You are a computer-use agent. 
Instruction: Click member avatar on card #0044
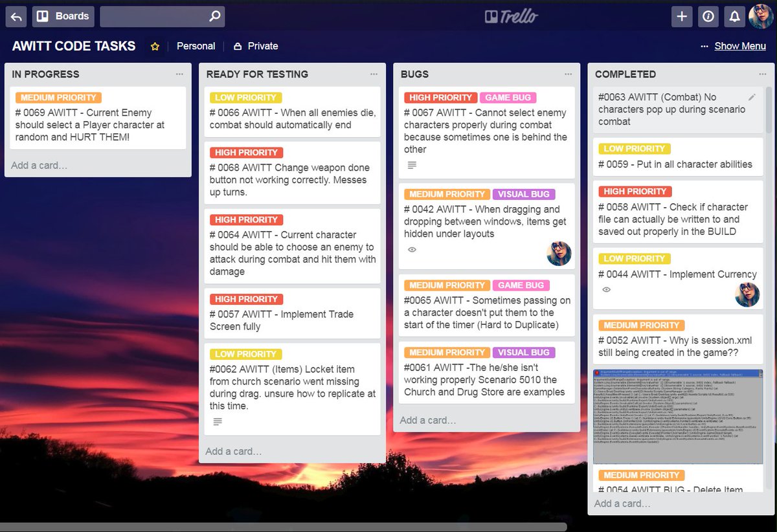pos(747,294)
